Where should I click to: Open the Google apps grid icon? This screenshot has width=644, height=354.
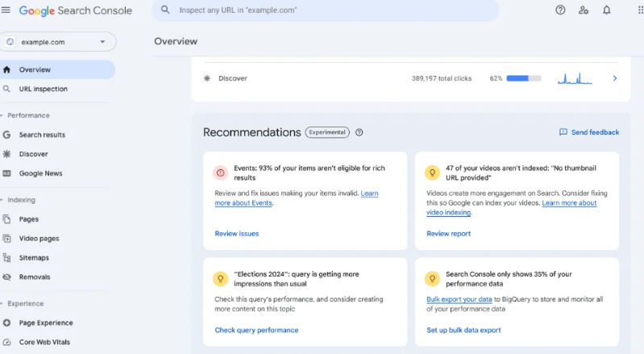coord(640,10)
